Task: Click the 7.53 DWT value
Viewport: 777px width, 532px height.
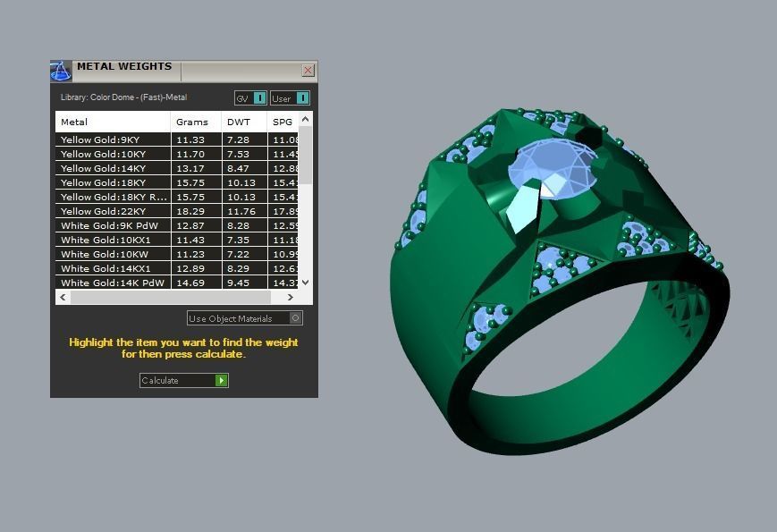Action: (238, 154)
